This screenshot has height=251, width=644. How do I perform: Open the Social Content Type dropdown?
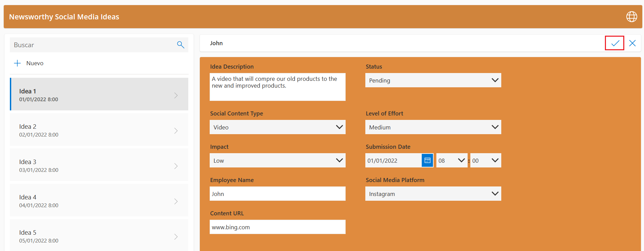pos(278,127)
